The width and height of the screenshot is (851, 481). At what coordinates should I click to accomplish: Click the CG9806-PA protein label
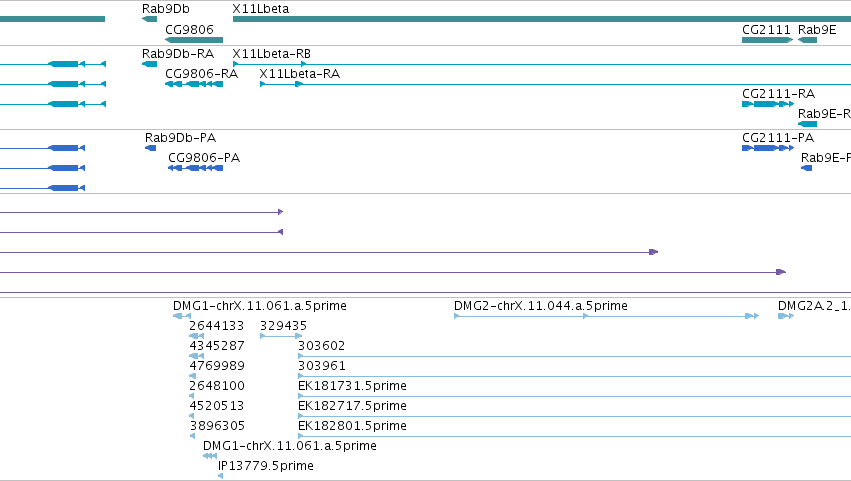click(x=204, y=157)
